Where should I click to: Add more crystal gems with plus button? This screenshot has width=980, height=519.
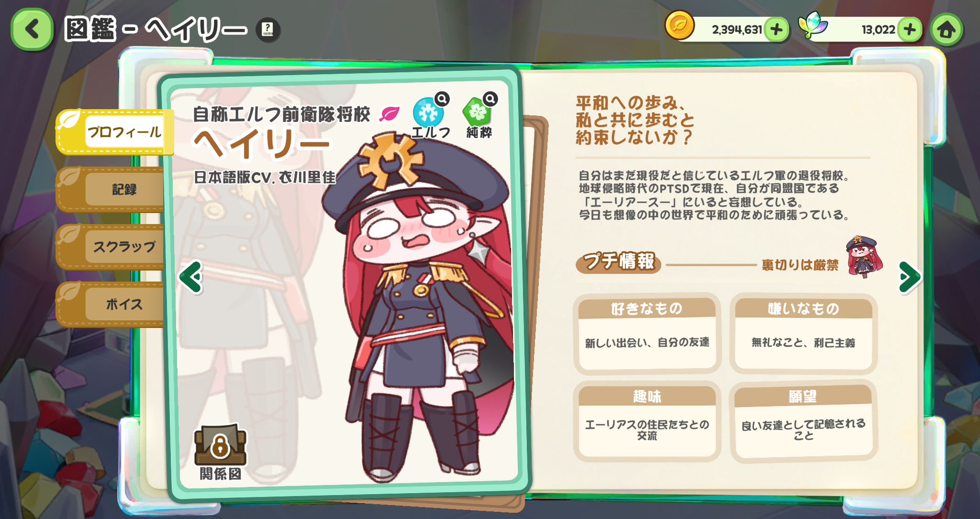coord(910,30)
